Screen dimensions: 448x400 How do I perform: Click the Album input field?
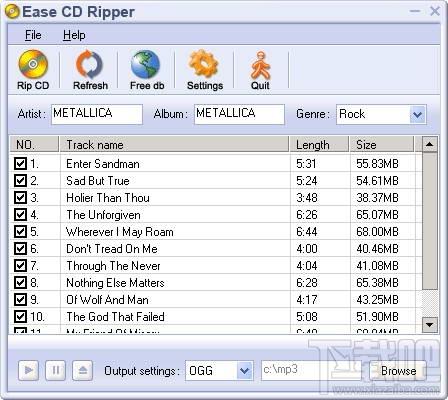tap(239, 114)
